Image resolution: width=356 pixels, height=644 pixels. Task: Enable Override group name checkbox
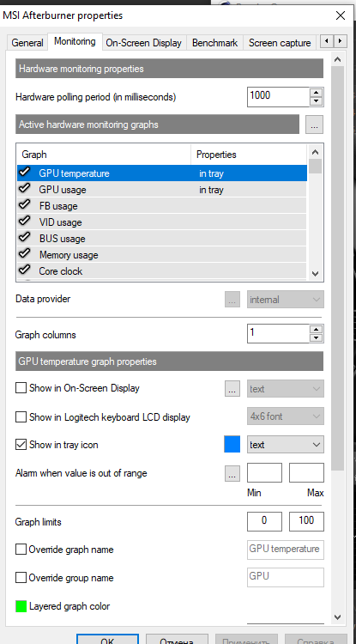click(21, 578)
